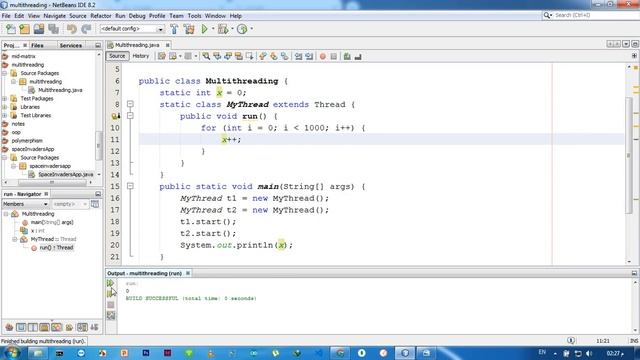640x360 pixels.
Task: Close the Output multithreading (run) tab
Action: (188, 273)
